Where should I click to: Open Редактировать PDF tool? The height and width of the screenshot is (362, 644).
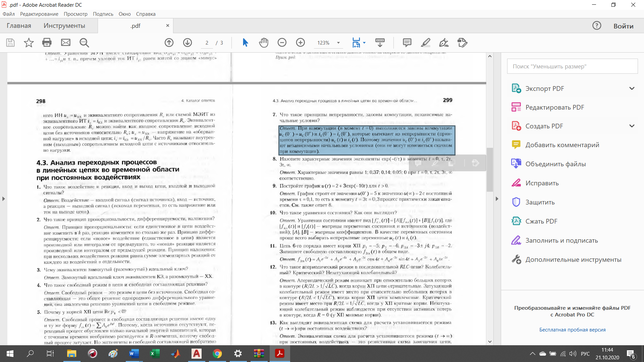pos(555,107)
